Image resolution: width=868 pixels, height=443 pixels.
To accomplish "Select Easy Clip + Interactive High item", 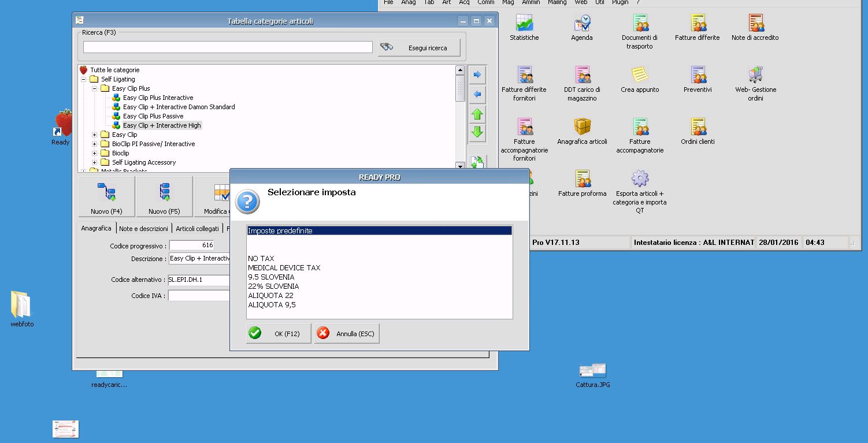I will pyautogui.click(x=162, y=125).
